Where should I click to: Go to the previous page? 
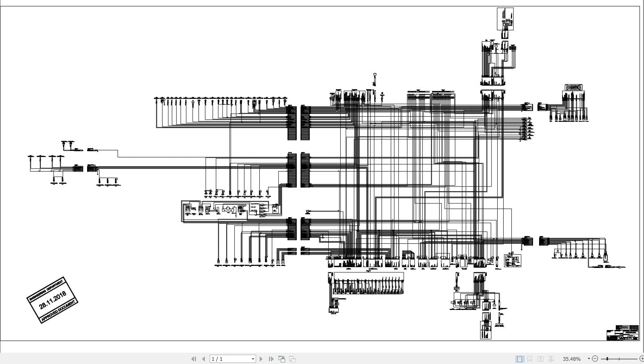(x=204, y=359)
